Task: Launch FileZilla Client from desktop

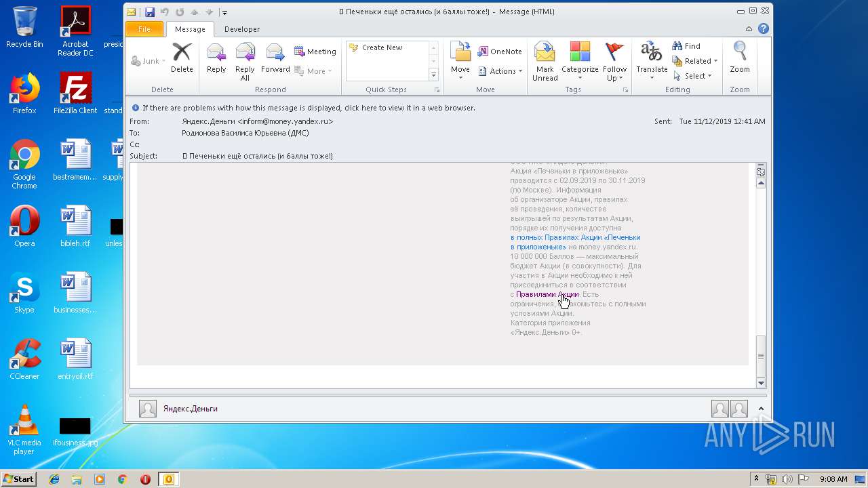Action: point(75,94)
